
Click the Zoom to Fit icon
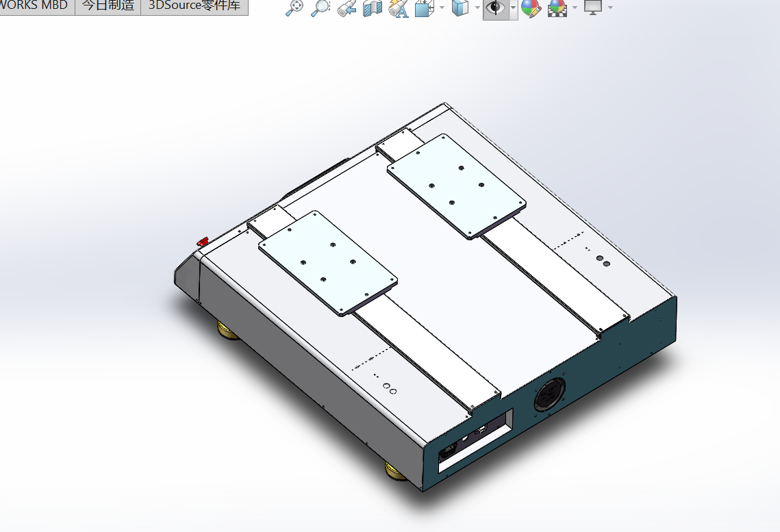pos(294,8)
